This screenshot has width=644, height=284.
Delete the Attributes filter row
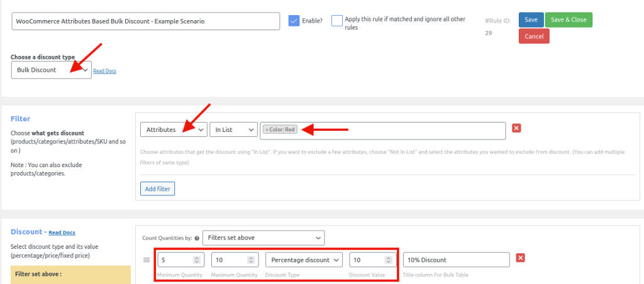coord(516,128)
